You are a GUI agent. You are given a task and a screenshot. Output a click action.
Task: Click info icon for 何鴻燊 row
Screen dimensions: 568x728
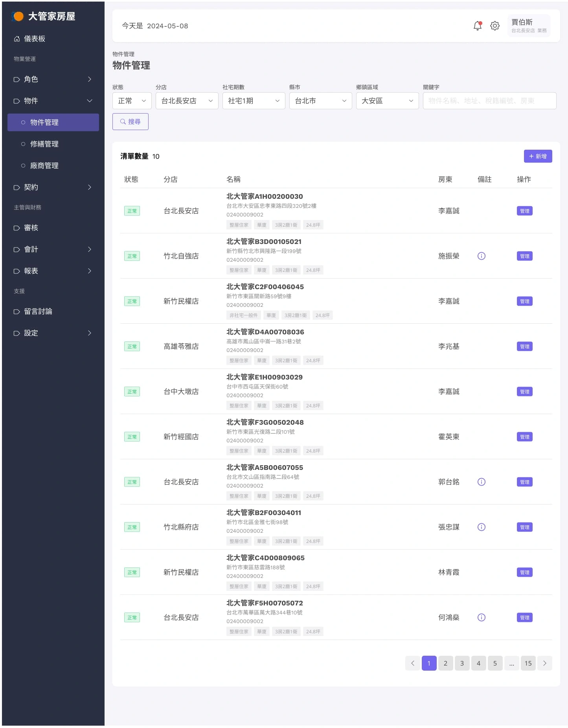(481, 618)
